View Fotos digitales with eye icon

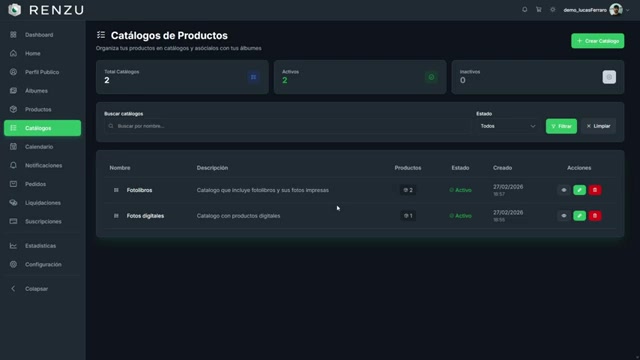564,216
